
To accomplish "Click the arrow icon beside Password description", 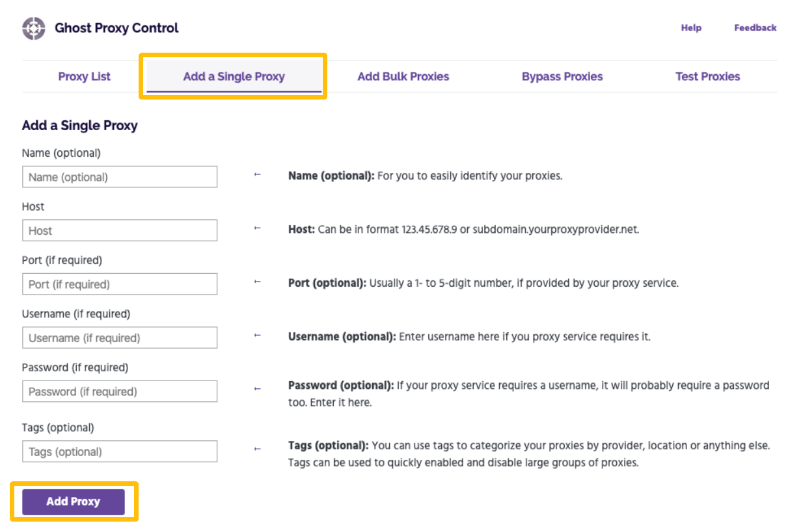I will [x=256, y=387].
